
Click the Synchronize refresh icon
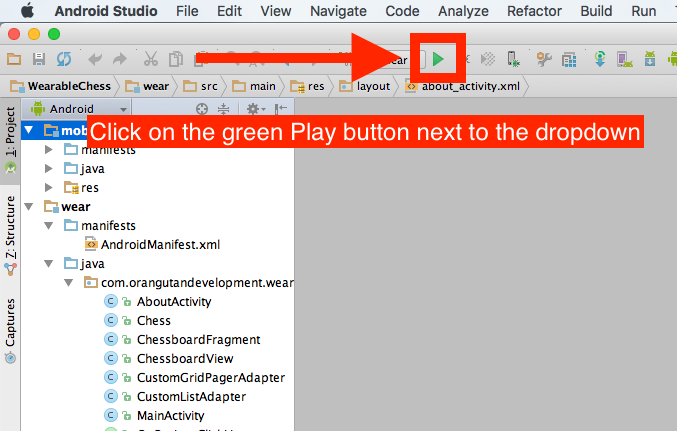(x=64, y=59)
